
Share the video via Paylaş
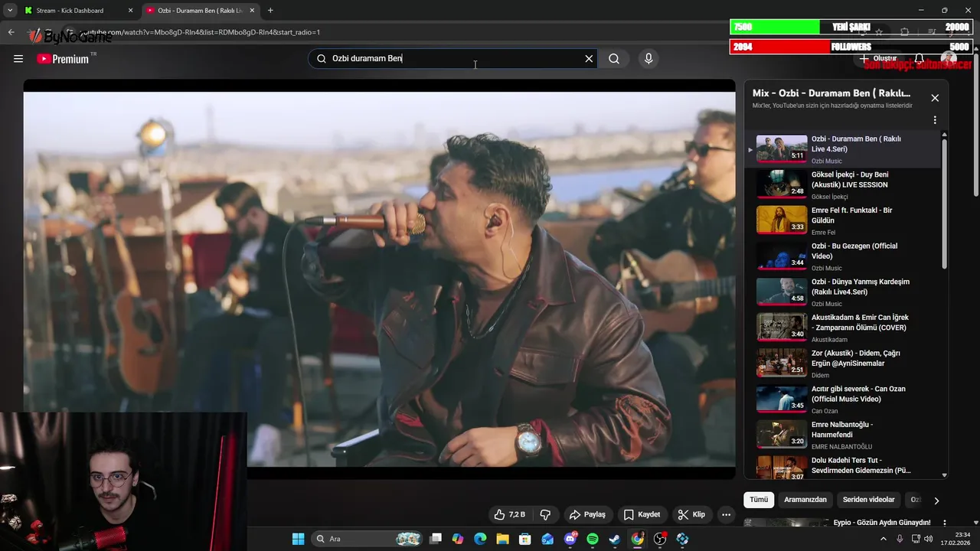click(x=587, y=514)
